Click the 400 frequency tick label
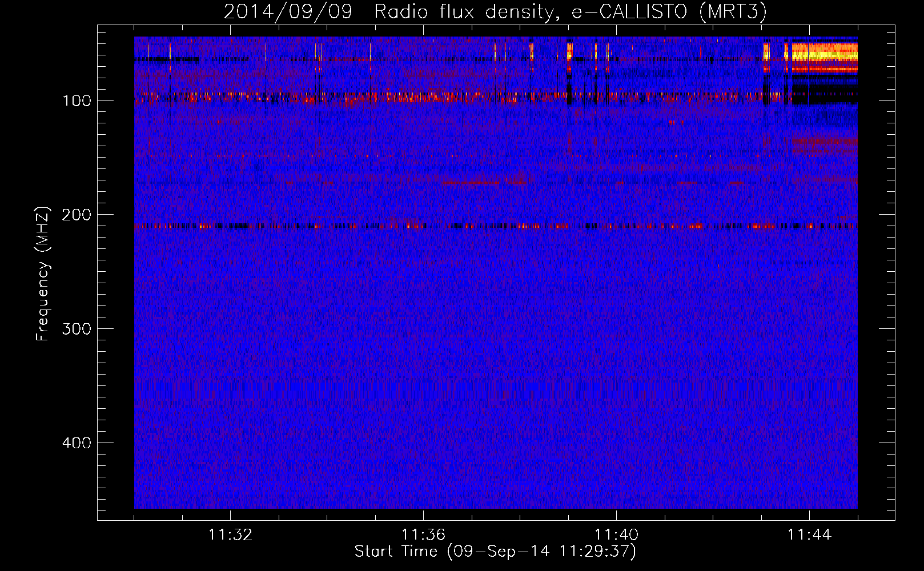Viewport: 924px width, 571px height. pyautogui.click(x=77, y=443)
